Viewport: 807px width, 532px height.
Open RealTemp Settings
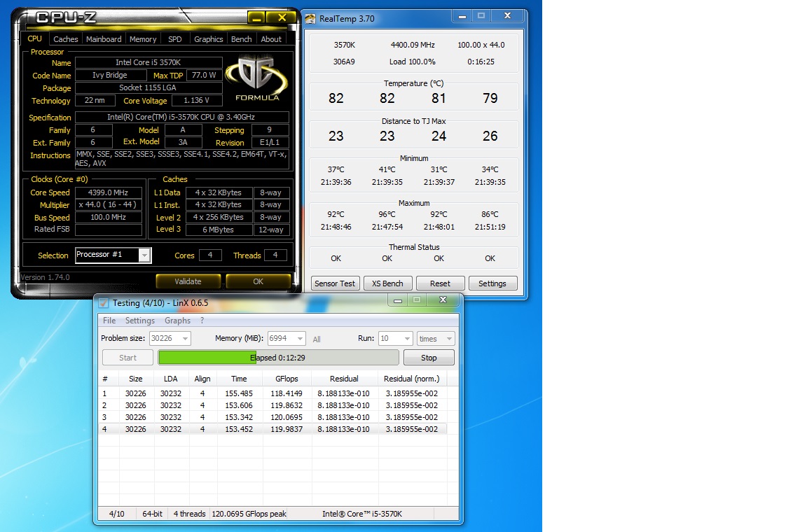coord(492,283)
